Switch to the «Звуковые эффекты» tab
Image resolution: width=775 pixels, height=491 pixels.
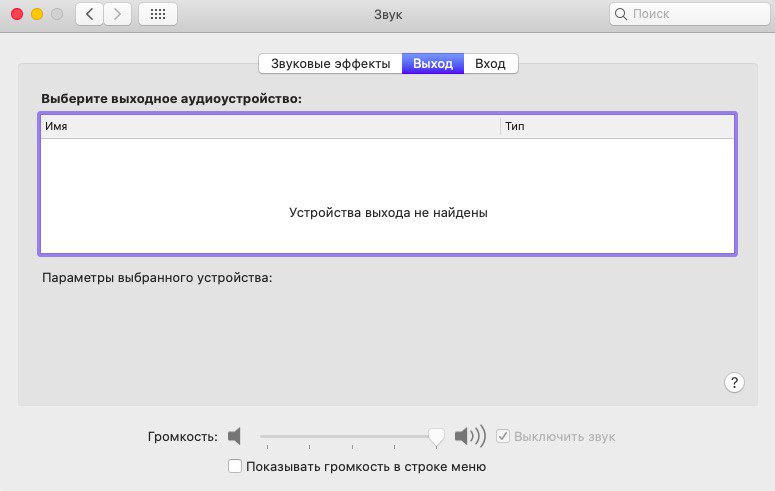tap(330, 63)
